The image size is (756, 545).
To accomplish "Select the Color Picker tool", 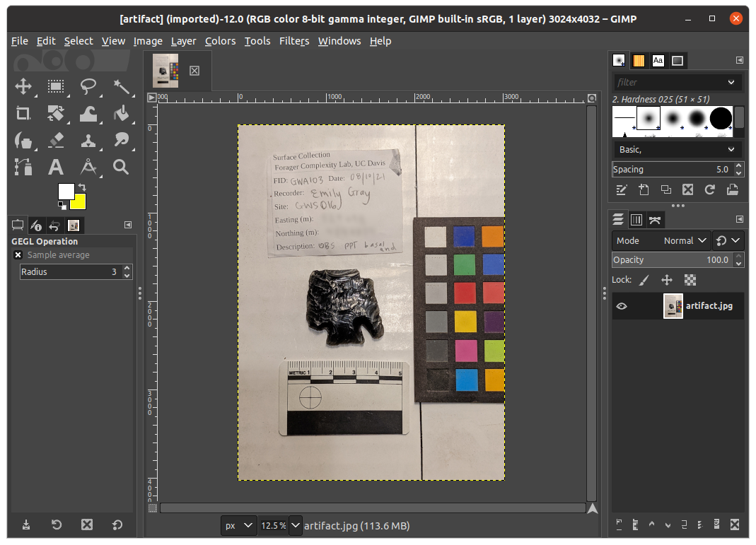I will tap(88, 168).
